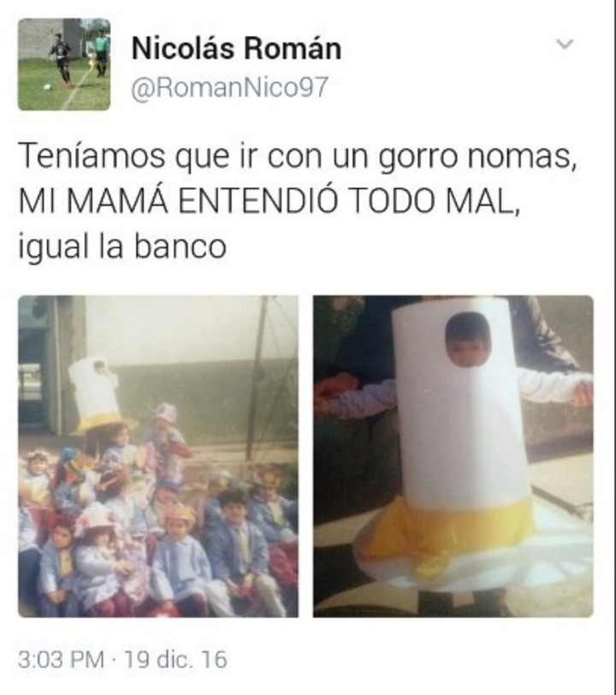Screen dimensions: 616x695
Task: Open the @RomanNico97 handle
Action: (x=229, y=87)
